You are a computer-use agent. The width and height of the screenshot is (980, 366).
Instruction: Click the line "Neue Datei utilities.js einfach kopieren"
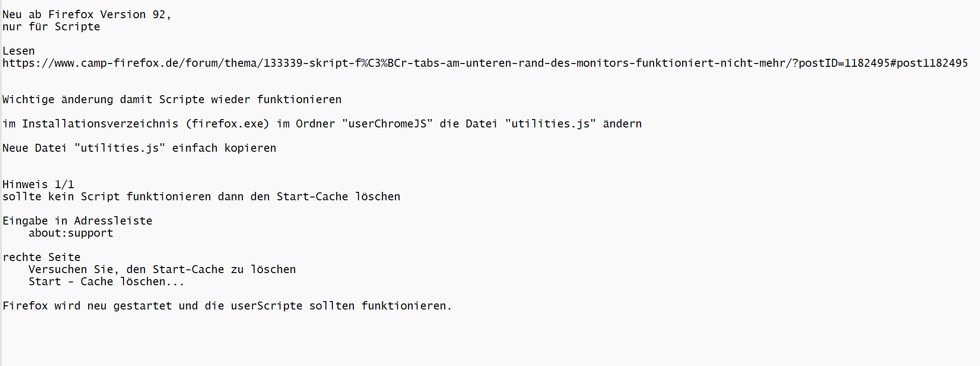pos(139,148)
